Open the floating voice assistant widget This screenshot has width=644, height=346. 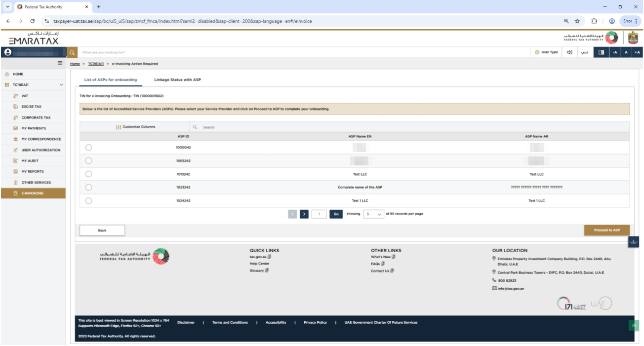tap(634, 242)
